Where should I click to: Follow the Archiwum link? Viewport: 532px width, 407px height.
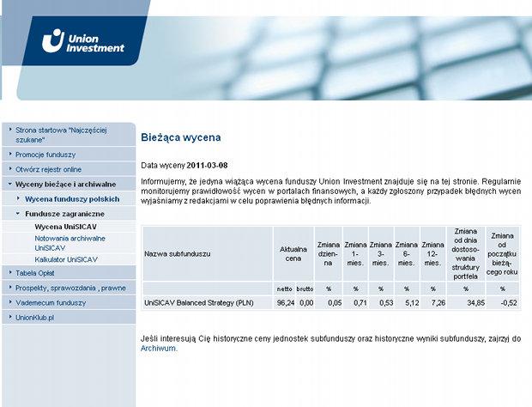tap(159, 349)
